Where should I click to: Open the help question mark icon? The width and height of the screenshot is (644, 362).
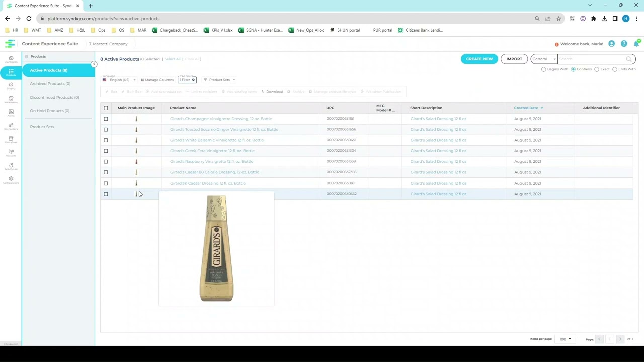point(624,44)
